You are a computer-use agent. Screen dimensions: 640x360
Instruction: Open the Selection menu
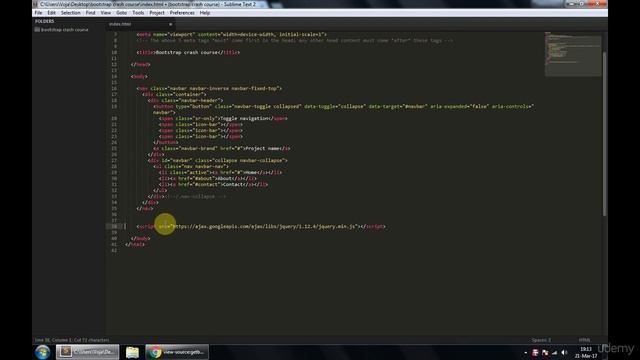point(71,13)
